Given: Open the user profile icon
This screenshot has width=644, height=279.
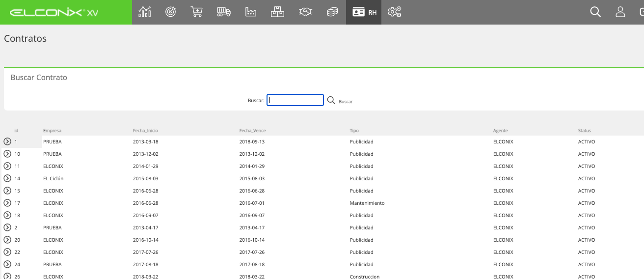Looking at the screenshot, I should 620,12.
